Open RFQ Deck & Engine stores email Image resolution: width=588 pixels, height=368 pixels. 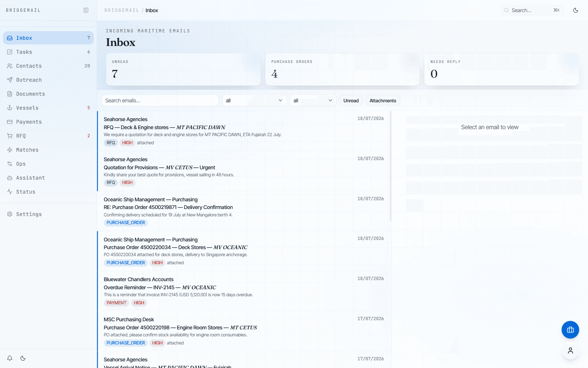(x=243, y=131)
